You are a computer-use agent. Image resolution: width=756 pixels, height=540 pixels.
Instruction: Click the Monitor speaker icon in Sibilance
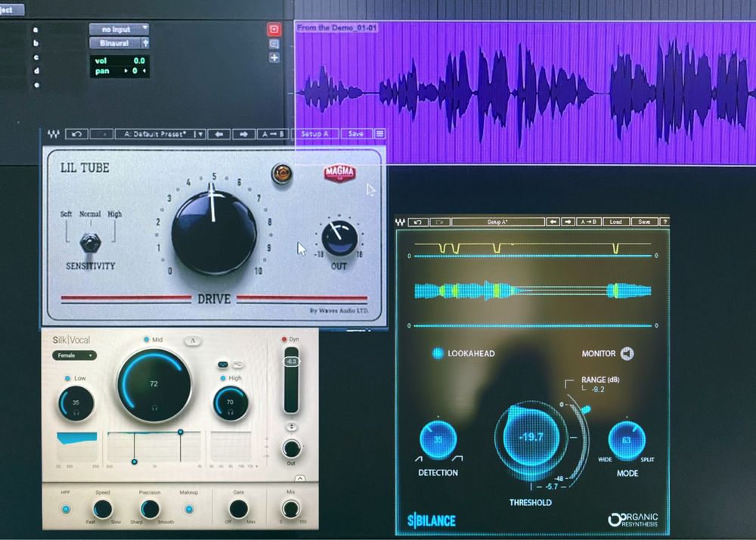click(x=627, y=353)
